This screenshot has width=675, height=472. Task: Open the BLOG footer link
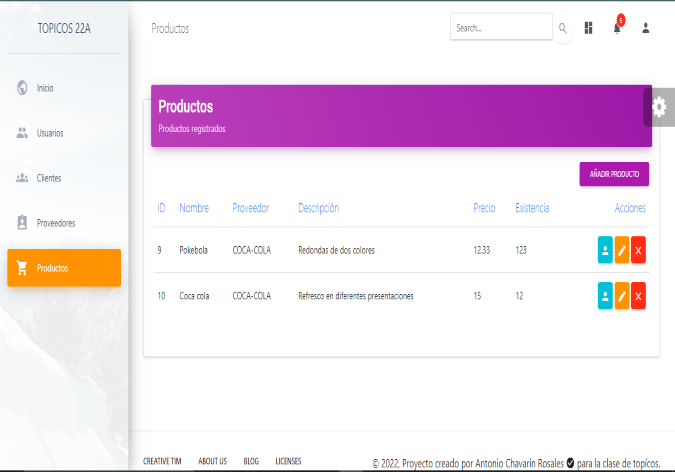(x=251, y=461)
